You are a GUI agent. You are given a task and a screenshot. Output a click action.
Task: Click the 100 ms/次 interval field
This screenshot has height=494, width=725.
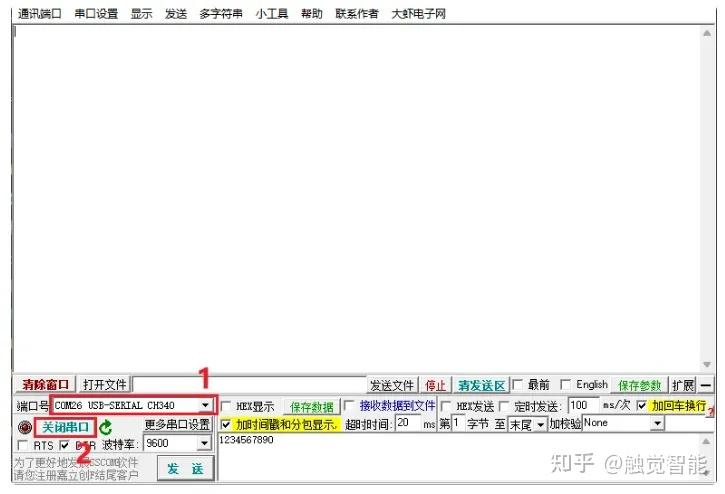coord(584,406)
